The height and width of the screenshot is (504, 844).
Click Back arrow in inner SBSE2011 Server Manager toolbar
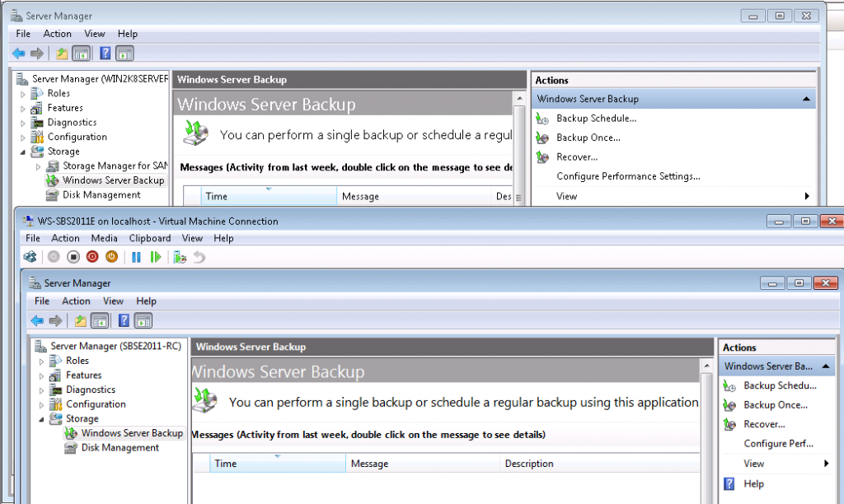(37, 320)
